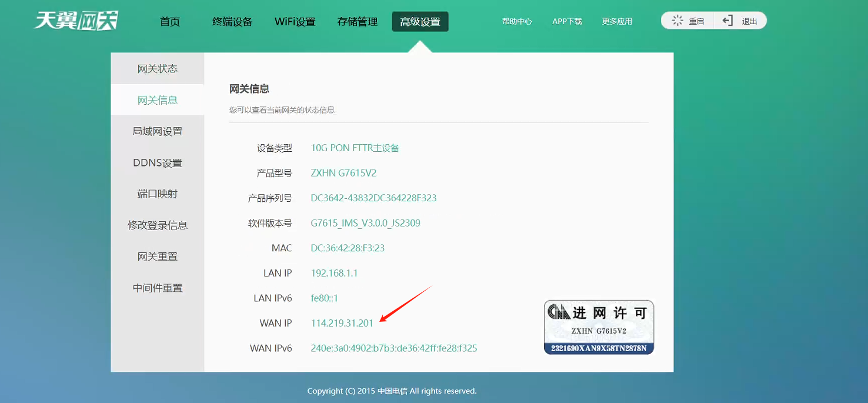Click the 产品序列号 label
The image size is (868, 403).
pos(270,198)
